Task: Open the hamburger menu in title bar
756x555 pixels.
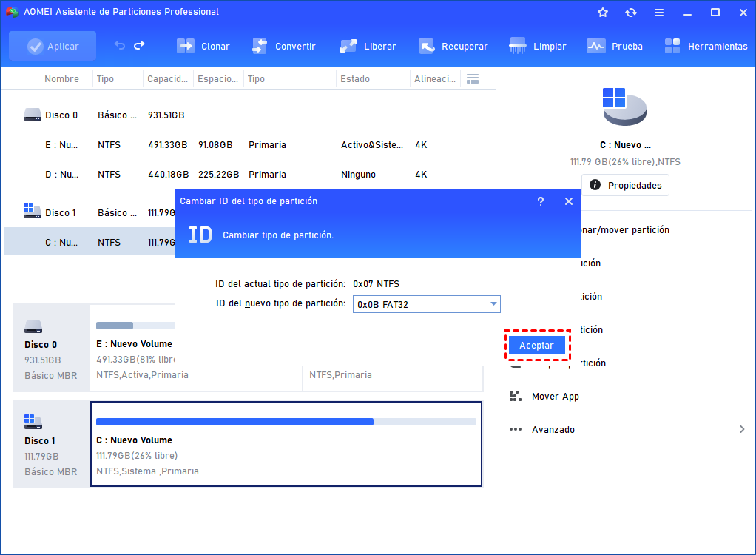Action: (x=659, y=13)
